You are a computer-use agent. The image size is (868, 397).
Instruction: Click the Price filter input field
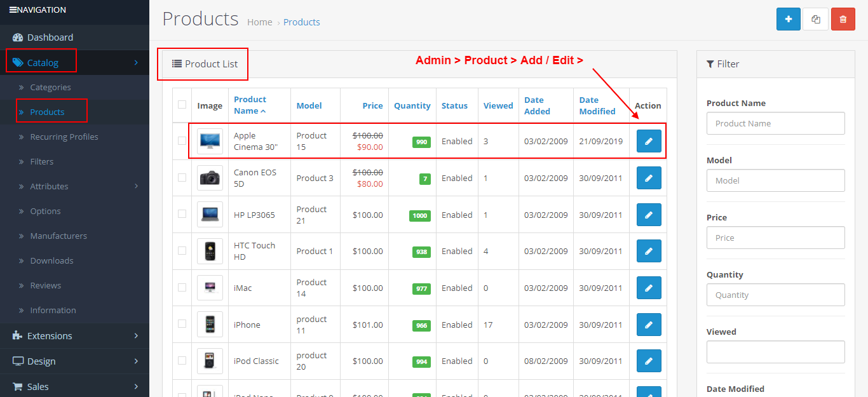[776, 238]
